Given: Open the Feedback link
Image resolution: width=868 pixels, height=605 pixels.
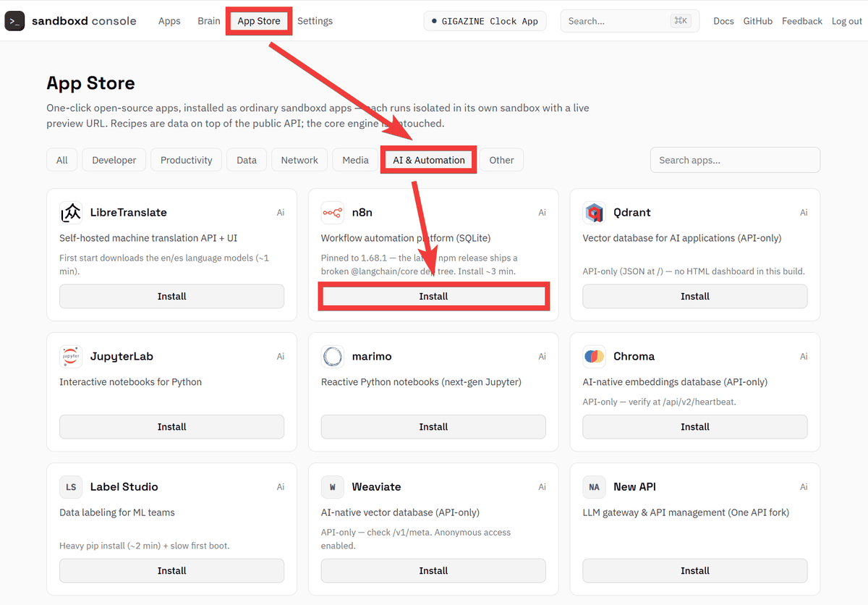Looking at the screenshot, I should [x=802, y=21].
